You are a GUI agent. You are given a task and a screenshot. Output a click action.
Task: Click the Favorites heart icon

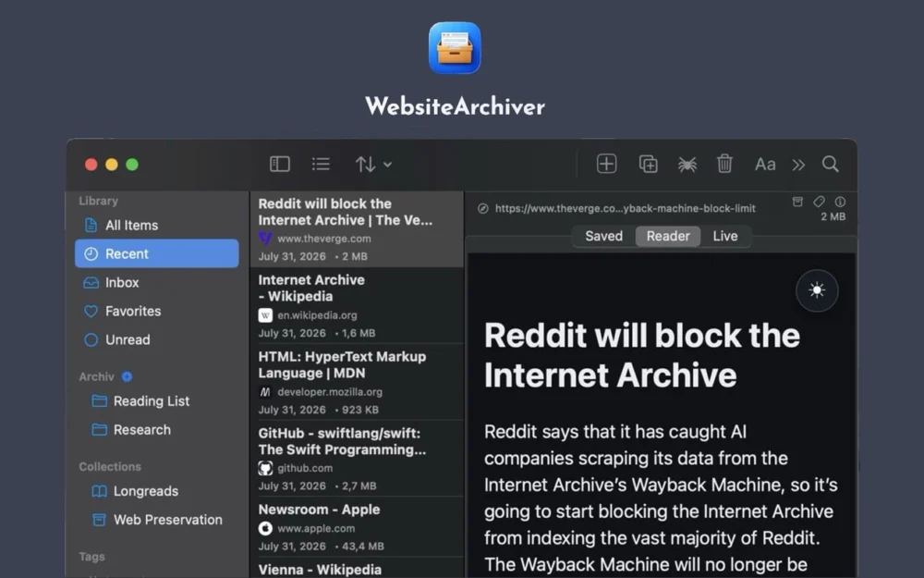pyautogui.click(x=91, y=311)
